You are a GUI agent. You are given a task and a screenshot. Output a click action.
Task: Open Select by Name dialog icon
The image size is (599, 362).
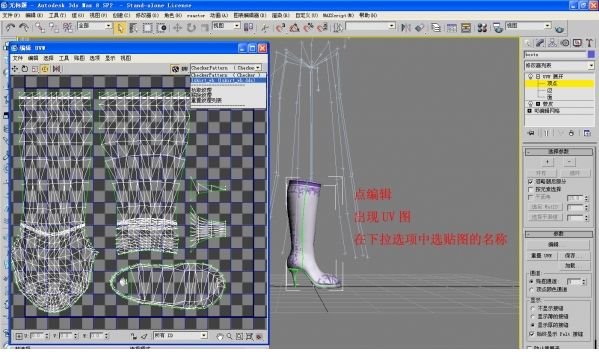coord(134,28)
